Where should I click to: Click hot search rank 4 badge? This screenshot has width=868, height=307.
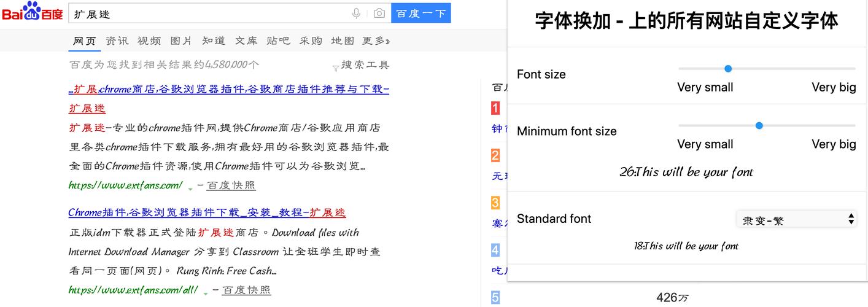point(495,251)
